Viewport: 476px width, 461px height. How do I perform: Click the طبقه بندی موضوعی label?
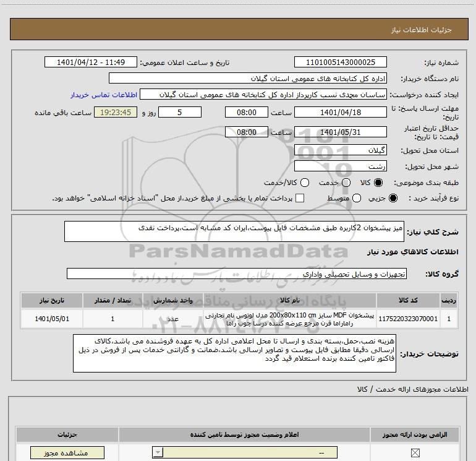coord(426,183)
